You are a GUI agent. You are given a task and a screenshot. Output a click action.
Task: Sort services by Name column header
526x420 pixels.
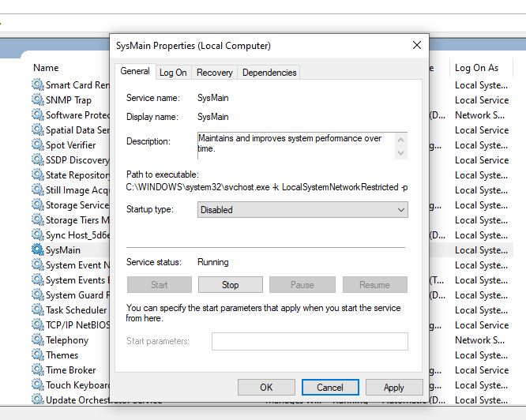(46, 68)
